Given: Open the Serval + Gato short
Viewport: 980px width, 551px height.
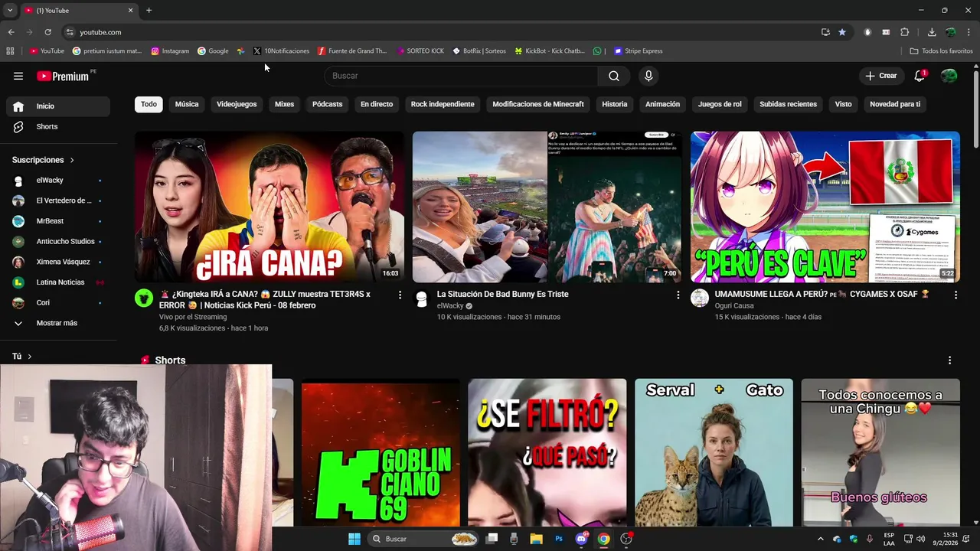Looking at the screenshot, I should (714, 452).
